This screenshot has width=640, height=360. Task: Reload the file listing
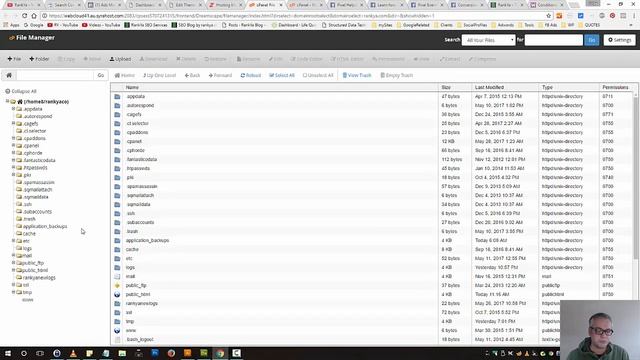(251, 75)
